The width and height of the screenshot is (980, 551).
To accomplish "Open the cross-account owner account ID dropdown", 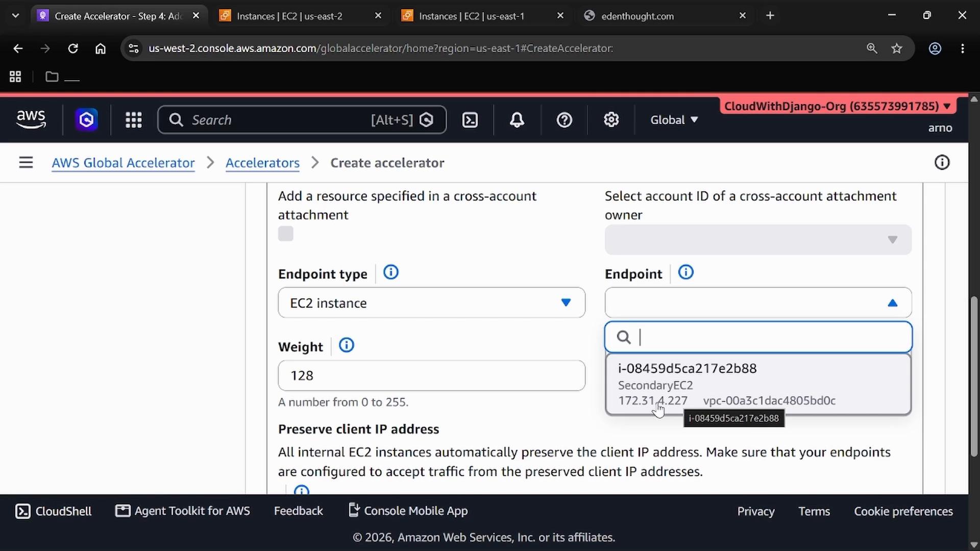I will [x=758, y=240].
